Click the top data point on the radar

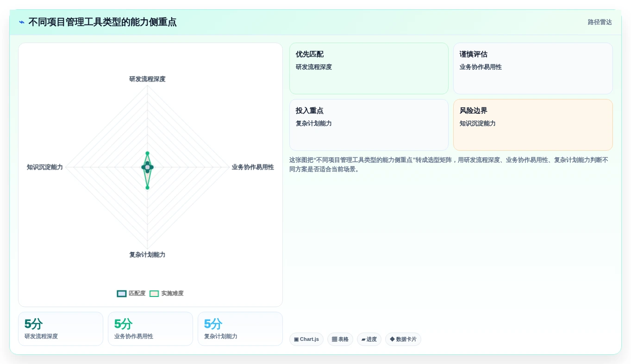point(147,153)
